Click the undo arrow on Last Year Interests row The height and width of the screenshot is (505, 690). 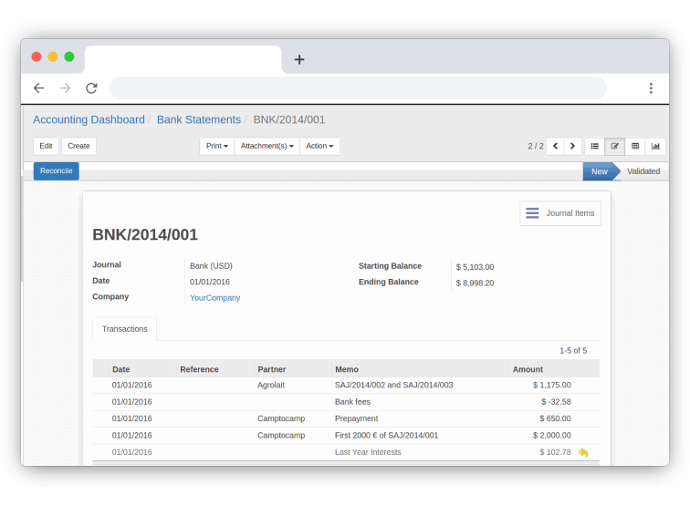pos(583,453)
